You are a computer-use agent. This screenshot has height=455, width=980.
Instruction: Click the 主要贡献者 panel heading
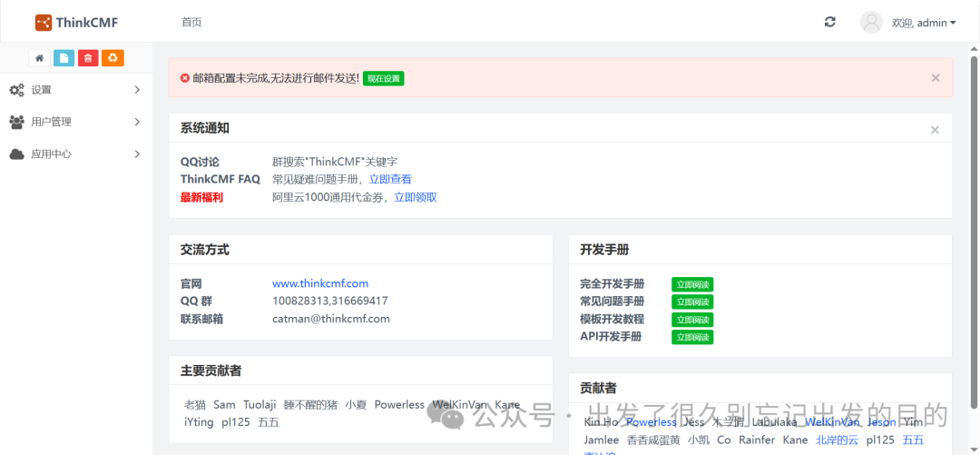point(211,371)
